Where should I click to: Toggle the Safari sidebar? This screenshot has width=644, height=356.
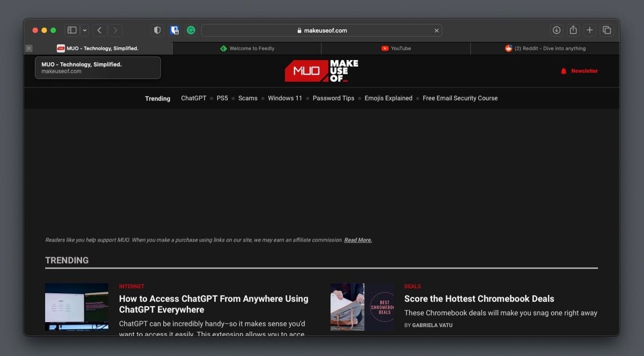coord(72,31)
